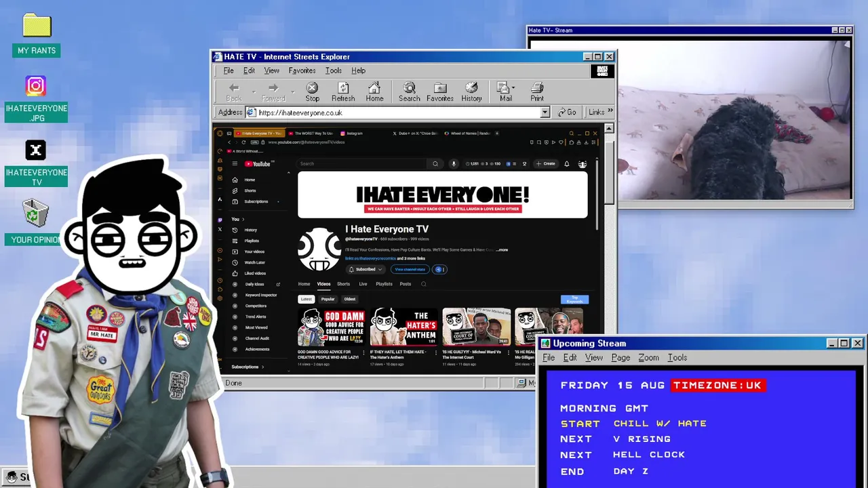The image size is (868, 488).
Task: Open the Edit menu in Internet Streets Explorer
Action: tap(250, 70)
